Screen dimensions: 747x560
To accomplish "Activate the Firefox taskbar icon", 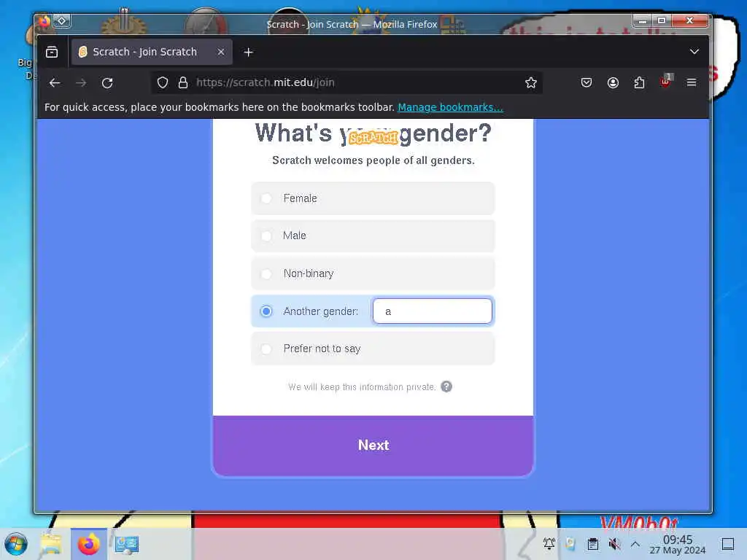I will pos(89,544).
